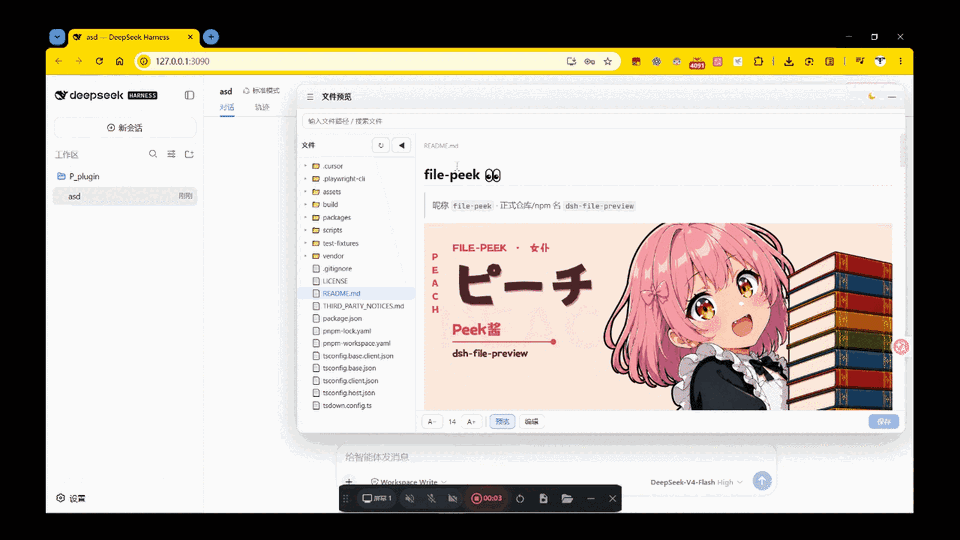
Task: Refresh the file tree list
Action: tap(381, 145)
